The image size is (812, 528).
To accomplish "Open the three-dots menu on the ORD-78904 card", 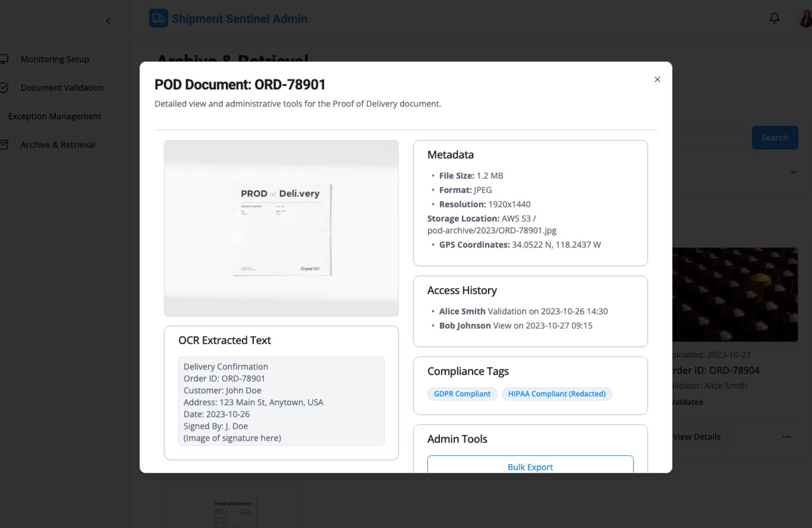I will pos(786,437).
